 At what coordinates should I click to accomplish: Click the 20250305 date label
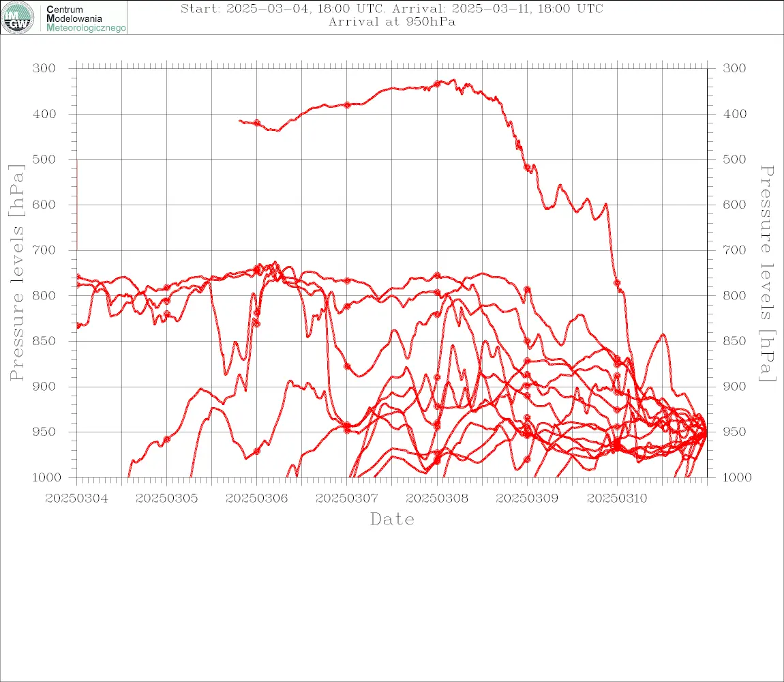tap(166, 499)
